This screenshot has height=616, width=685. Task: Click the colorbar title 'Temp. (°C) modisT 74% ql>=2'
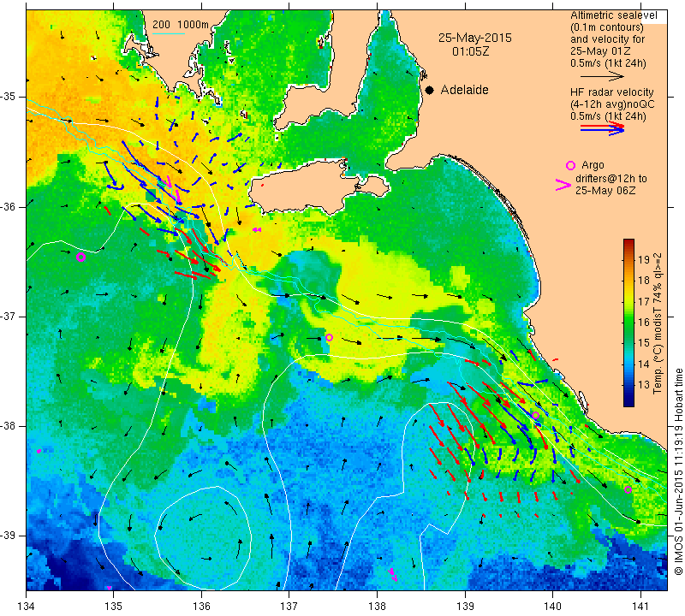(x=658, y=323)
